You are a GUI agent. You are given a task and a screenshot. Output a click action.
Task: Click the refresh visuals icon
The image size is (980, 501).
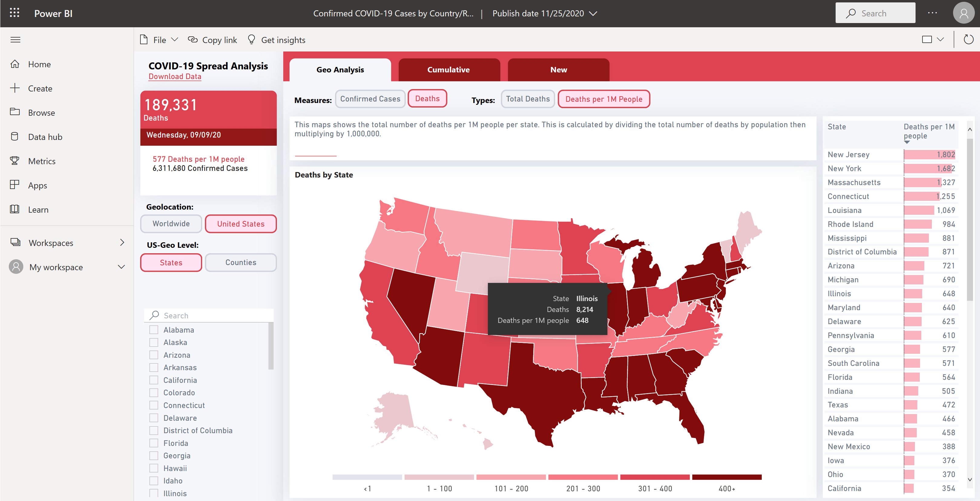(968, 40)
